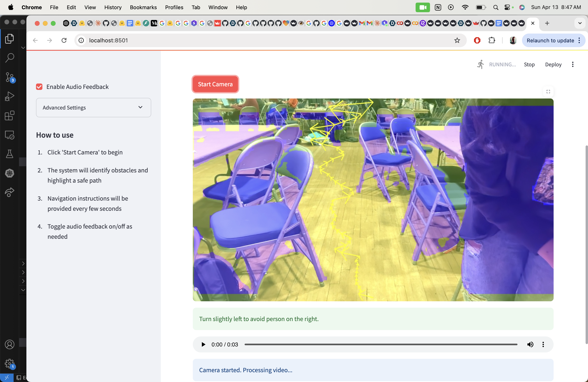The image size is (588, 382).
Task: Open Streamlit three-dot main menu
Action: tap(573, 64)
